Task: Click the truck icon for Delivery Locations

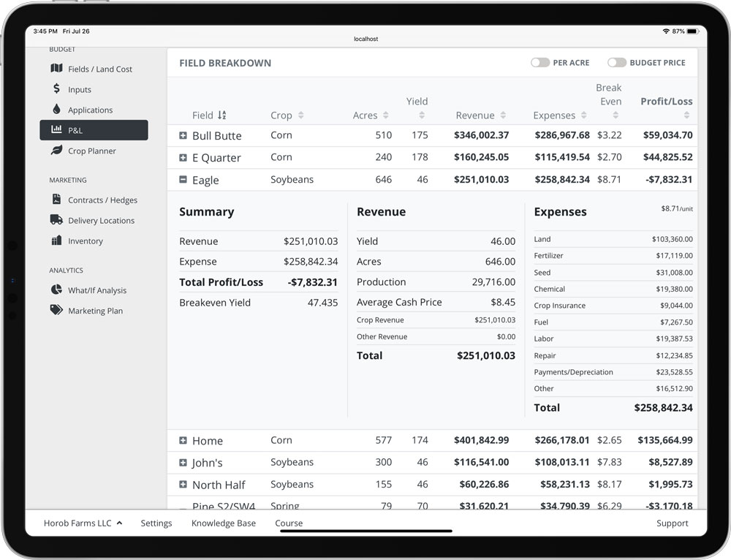Action: click(x=56, y=220)
